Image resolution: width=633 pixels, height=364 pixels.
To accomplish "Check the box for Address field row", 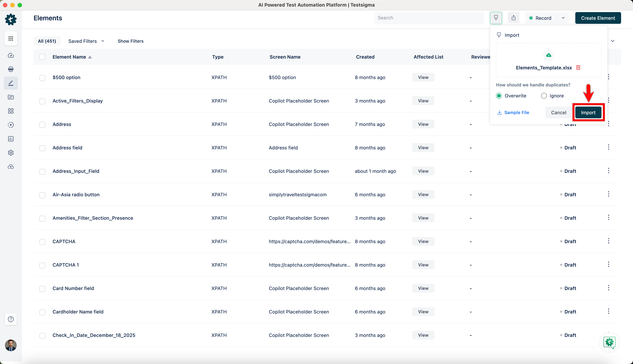I will [42, 148].
